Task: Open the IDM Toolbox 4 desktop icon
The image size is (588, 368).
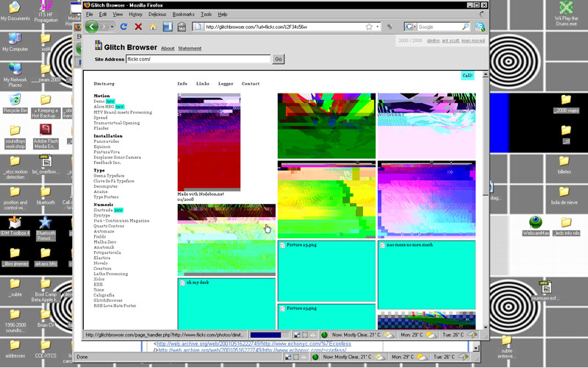Action: [15, 226]
